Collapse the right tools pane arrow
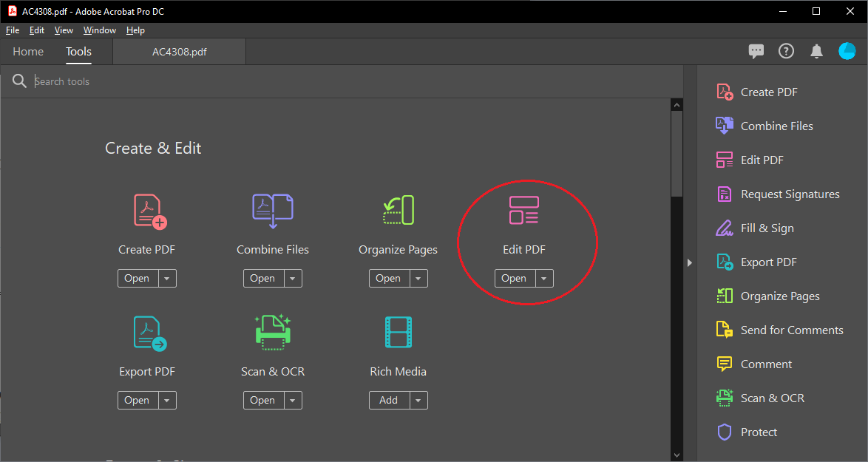This screenshot has height=462, width=868. (x=689, y=262)
